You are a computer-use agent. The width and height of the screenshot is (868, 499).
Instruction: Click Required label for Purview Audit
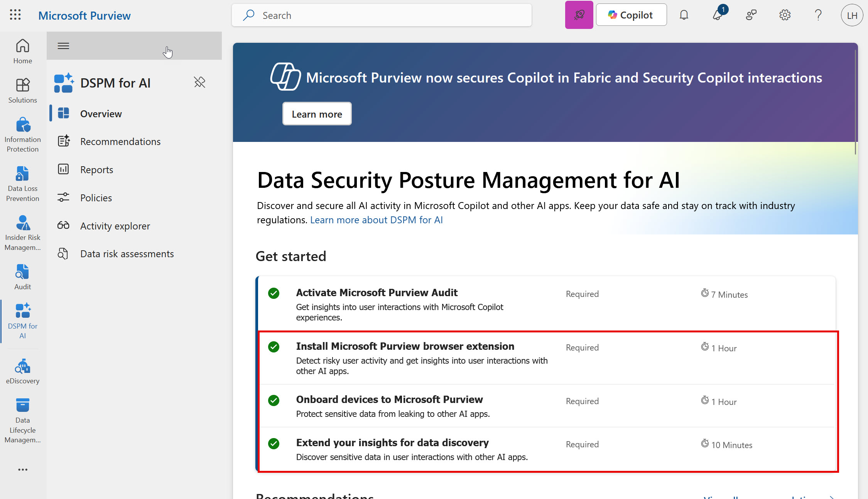(582, 294)
